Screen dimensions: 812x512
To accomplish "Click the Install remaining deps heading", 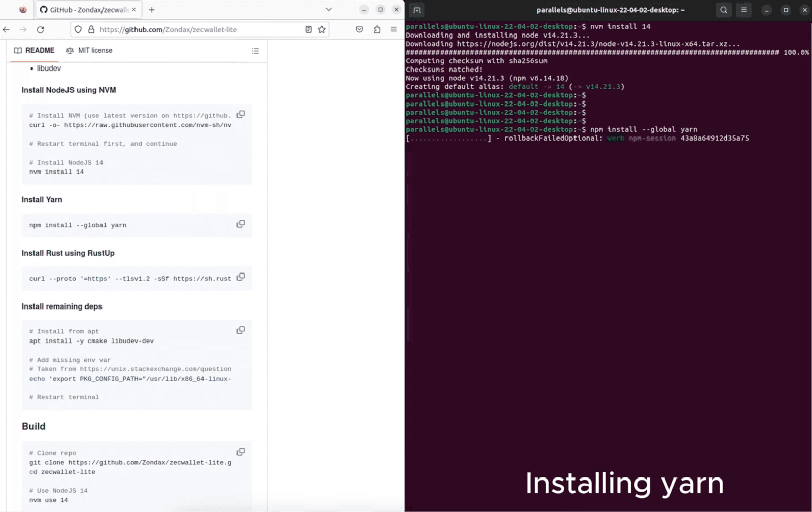I will 62,306.
